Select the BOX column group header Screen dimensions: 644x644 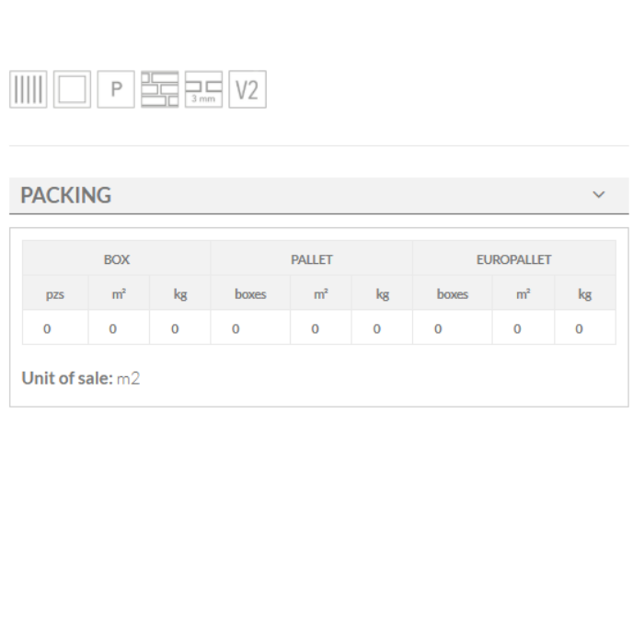pos(117,259)
